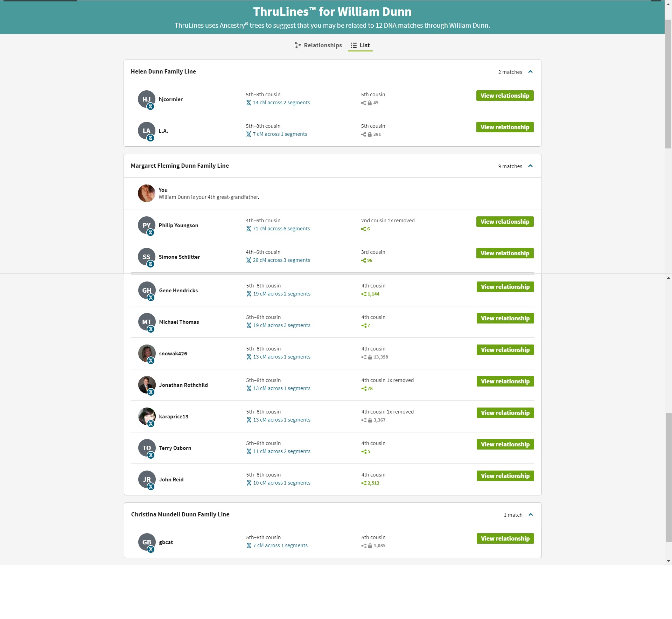The image size is (672, 619).
Task: Open the 10 cM across 1 segments link
Action: [279, 483]
